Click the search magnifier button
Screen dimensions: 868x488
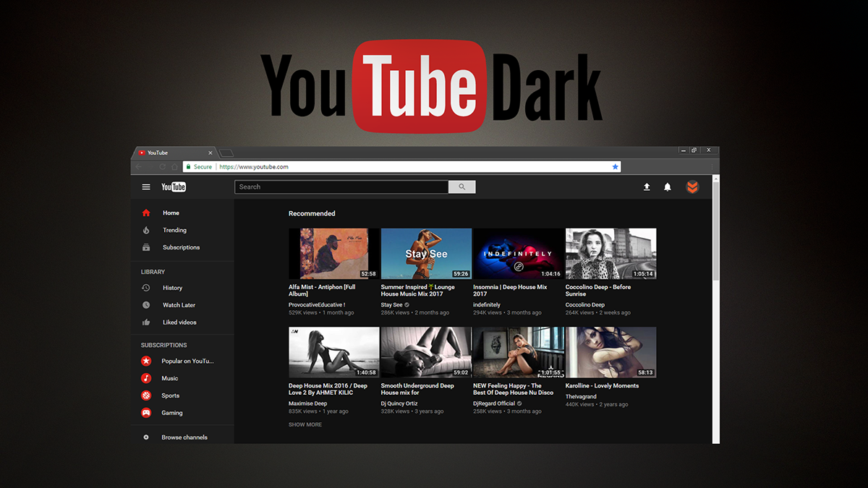(461, 187)
